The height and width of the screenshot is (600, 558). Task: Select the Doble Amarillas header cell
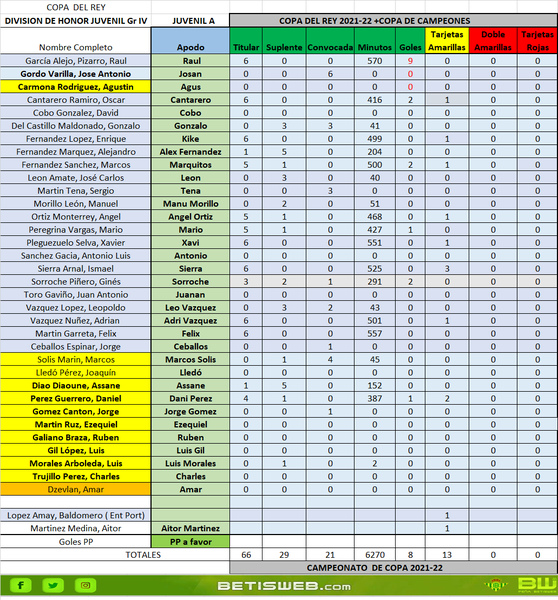[x=493, y=41]
